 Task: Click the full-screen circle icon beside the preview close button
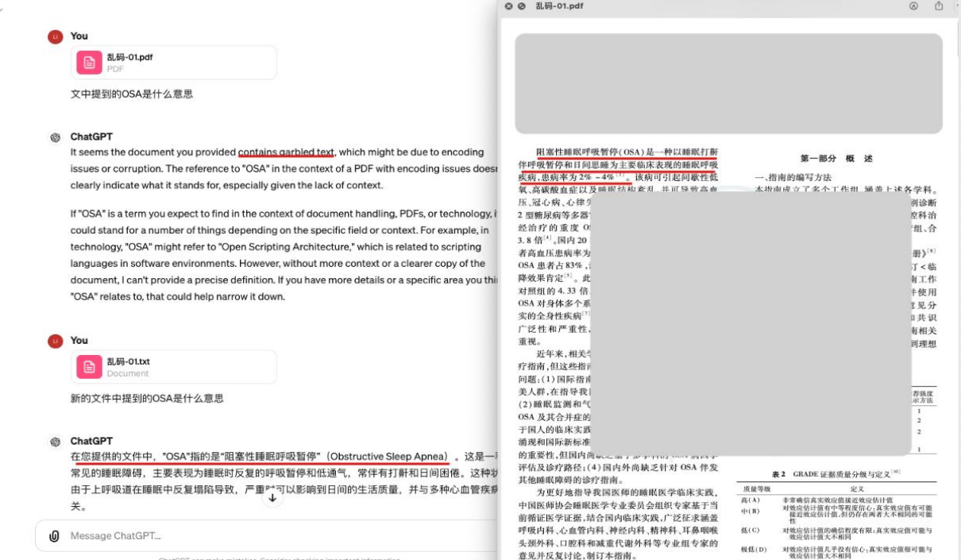pyautogui.click(x=522, y=6)
